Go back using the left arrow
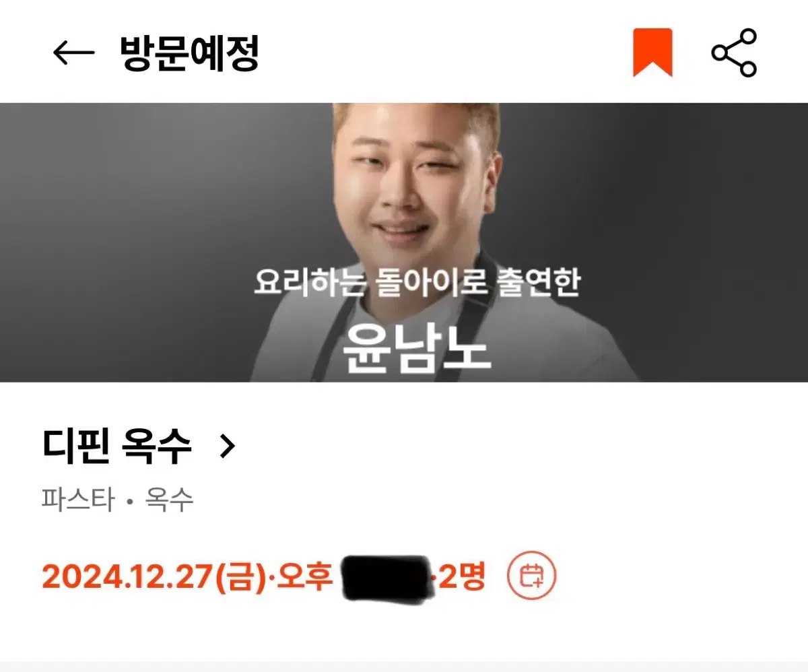Image resolution: width=808 pixels, height=672 pixels. click(73, 53)
